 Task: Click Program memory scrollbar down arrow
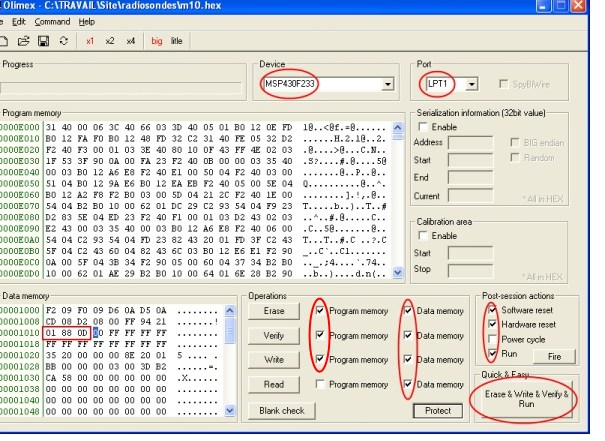pyautogui.click(x=398, y=272)
